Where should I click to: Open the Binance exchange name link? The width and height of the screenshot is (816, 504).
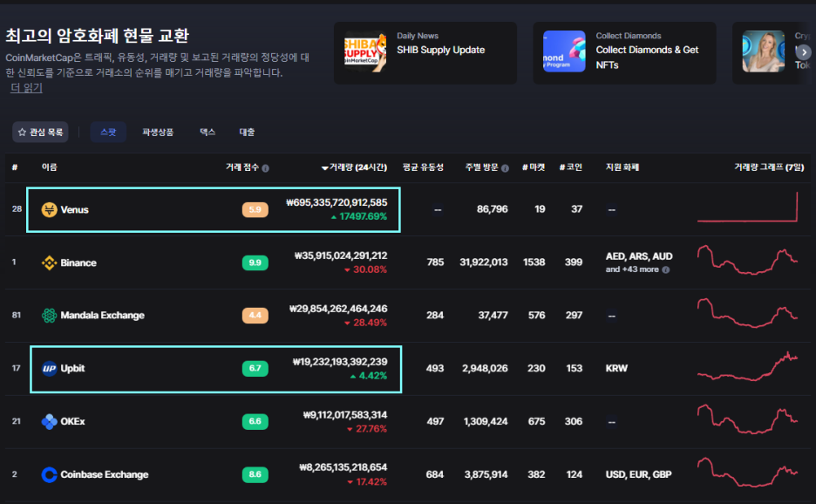pyautogui.click(x=78, y=263)
